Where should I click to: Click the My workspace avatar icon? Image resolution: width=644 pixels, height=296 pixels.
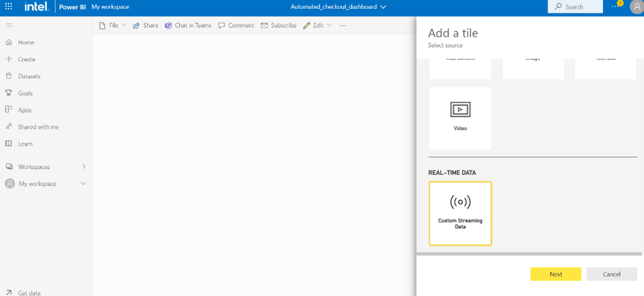pos(9,184)
